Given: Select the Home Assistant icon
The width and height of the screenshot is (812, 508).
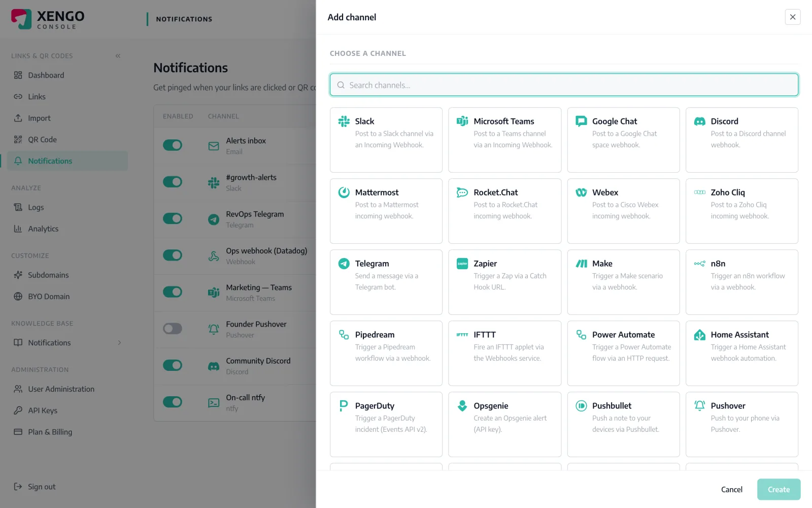Looking at the screenshot, I should (700, 335).
